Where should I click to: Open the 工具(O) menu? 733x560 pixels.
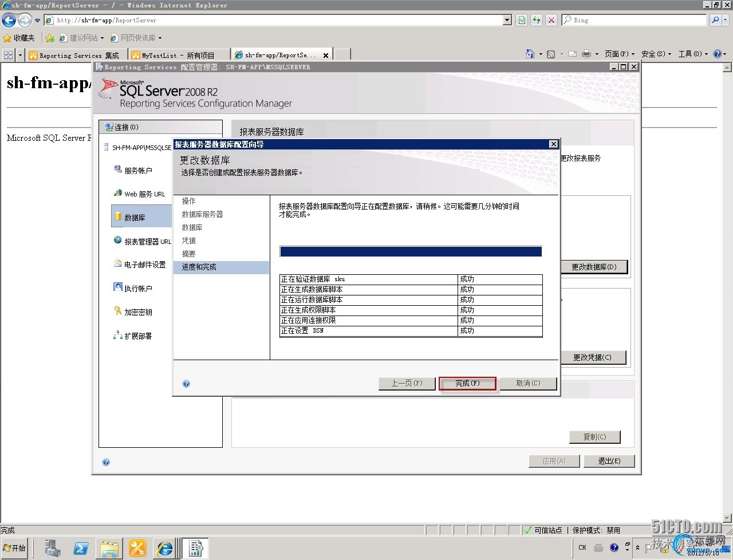tap(692, 54)
